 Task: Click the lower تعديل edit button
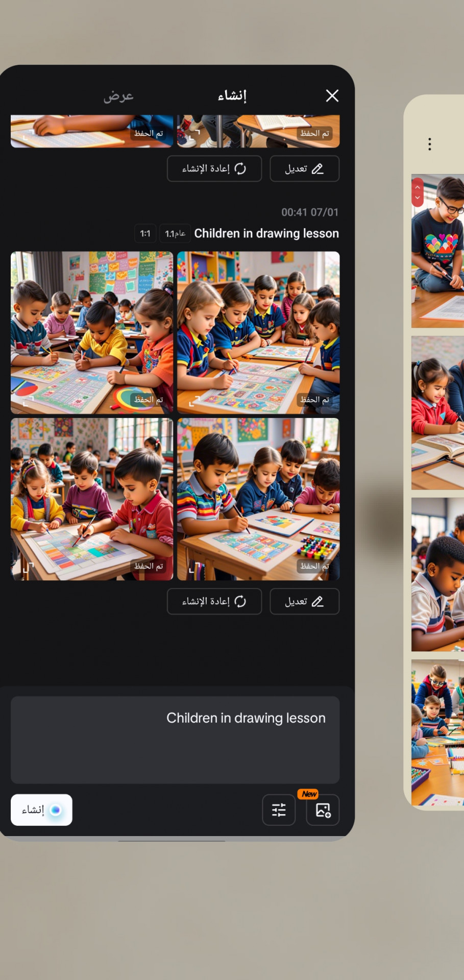[x=304, y=601]
